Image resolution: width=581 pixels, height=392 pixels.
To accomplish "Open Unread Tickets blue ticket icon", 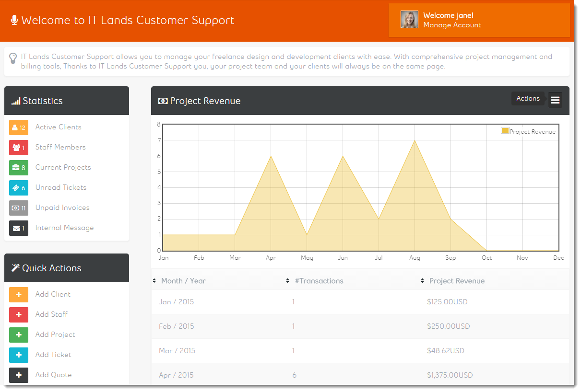I will 19,188.
